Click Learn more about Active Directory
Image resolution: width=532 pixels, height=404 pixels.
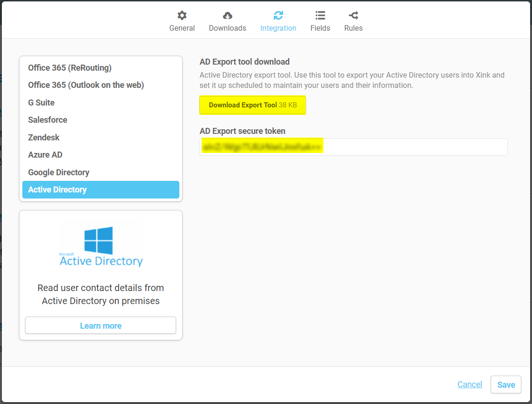100,325
